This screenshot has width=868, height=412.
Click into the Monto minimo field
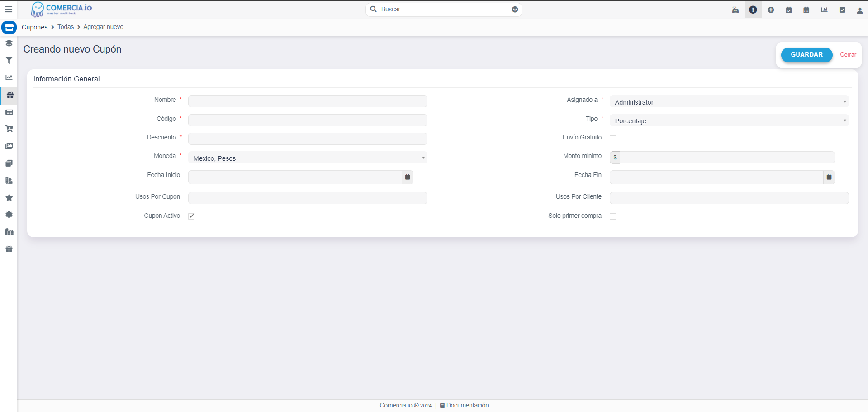point(727,158)
